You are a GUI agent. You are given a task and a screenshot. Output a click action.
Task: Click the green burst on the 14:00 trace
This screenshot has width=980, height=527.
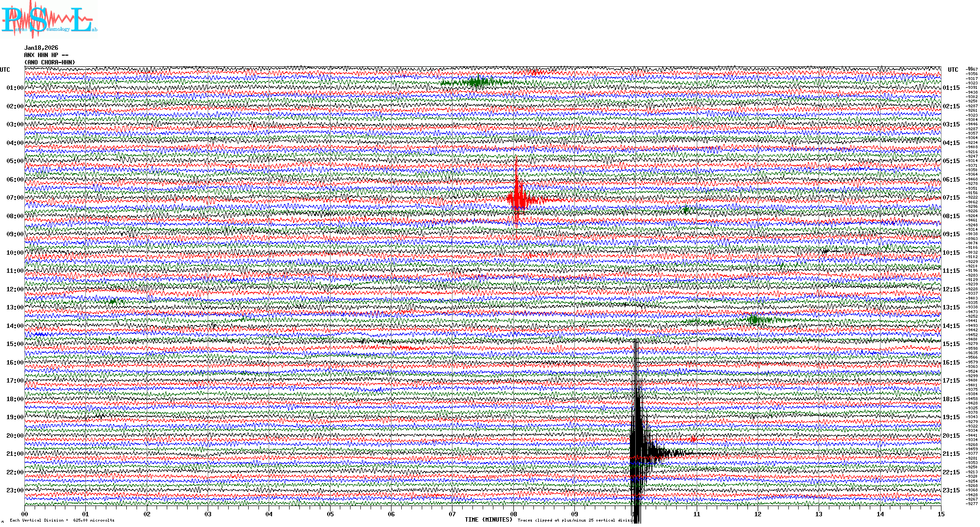pyautogui.click(x=755, y=320)
